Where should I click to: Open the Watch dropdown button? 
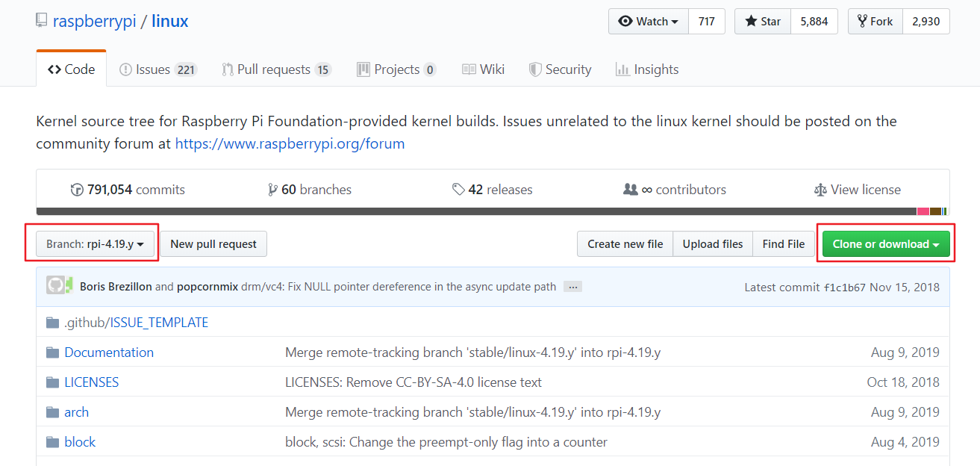[x=648, y=22]
